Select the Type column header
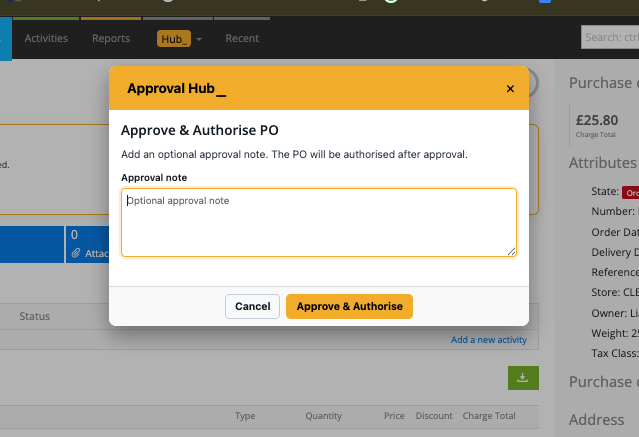Image resolution: width=639 pixels, height=437 pixels. click(x=245, y=416)
